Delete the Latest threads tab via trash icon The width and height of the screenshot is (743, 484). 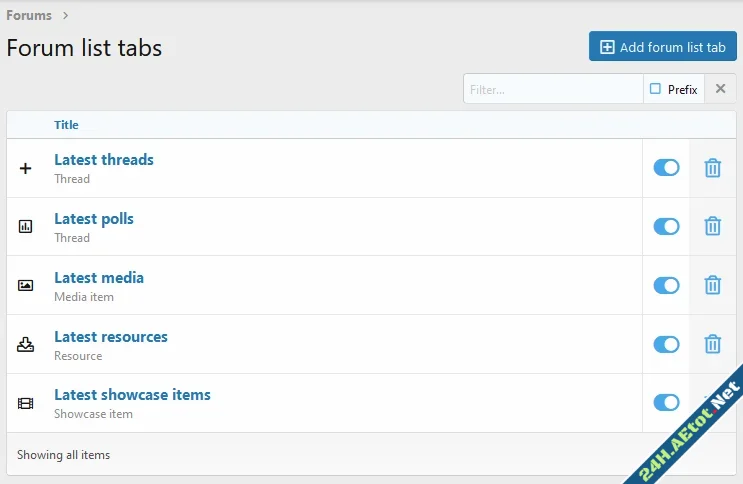pyautogui.click(x=712, y=168)
